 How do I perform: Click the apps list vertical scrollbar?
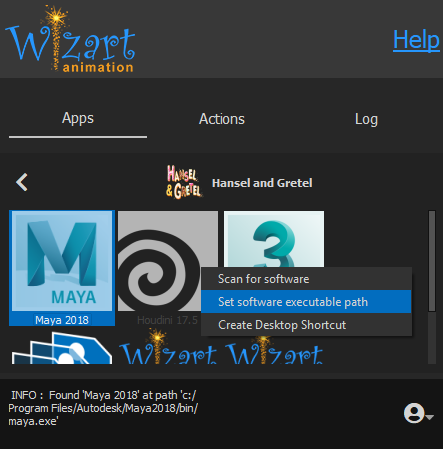point(432,261)
